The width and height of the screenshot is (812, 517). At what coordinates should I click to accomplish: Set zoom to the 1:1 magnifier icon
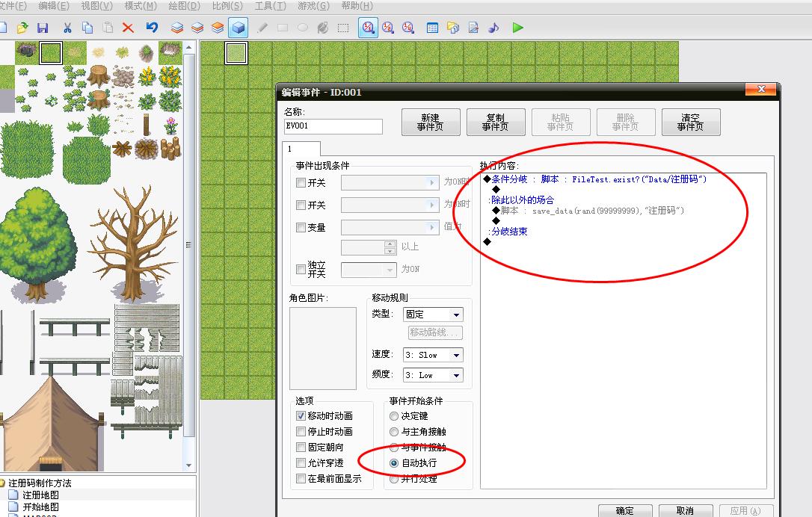point(368,28)
